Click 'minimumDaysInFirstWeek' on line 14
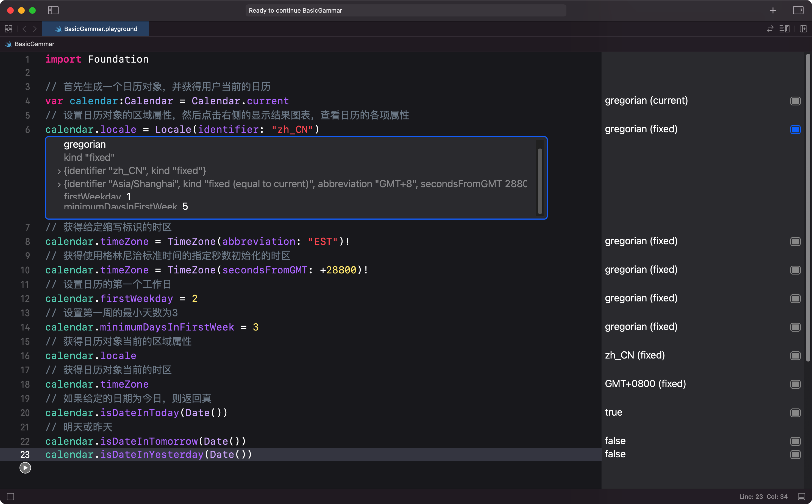 167,327
